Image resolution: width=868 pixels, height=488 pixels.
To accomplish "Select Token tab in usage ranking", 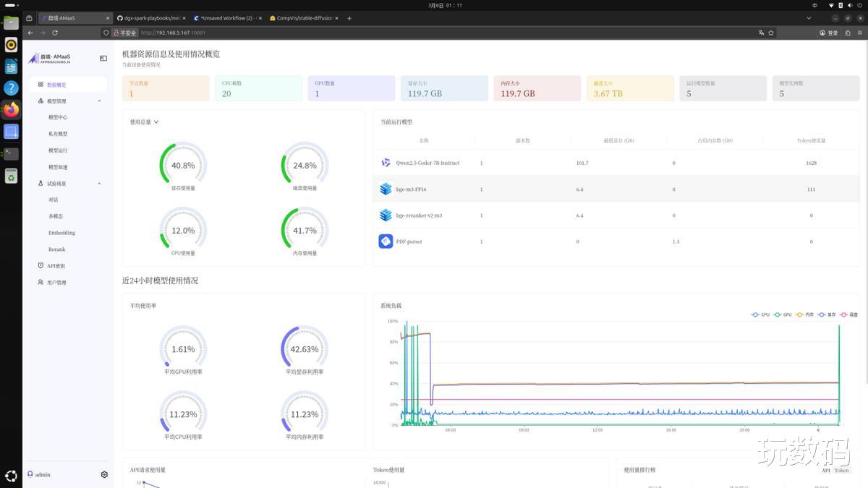I will coord(841,471).
